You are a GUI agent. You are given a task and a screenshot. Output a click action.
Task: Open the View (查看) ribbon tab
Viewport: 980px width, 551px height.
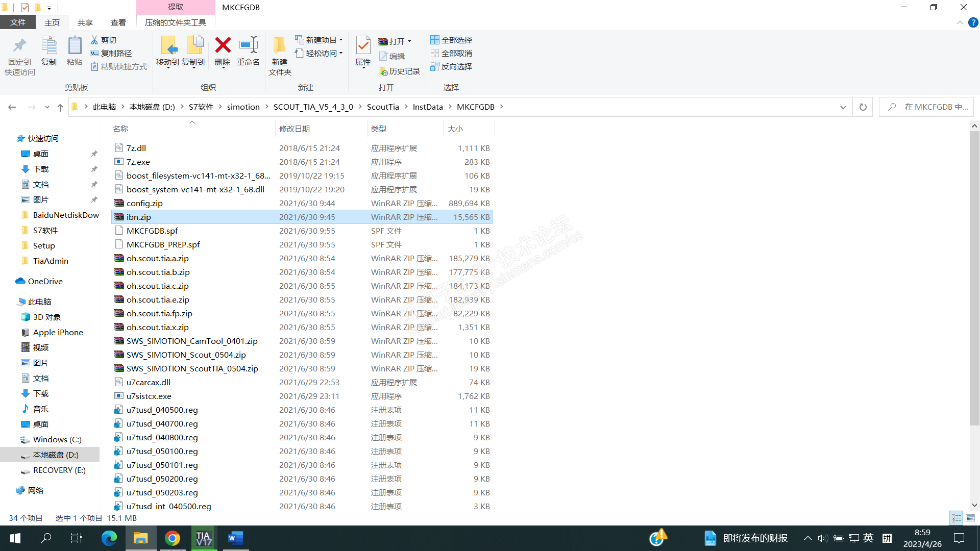118,23
